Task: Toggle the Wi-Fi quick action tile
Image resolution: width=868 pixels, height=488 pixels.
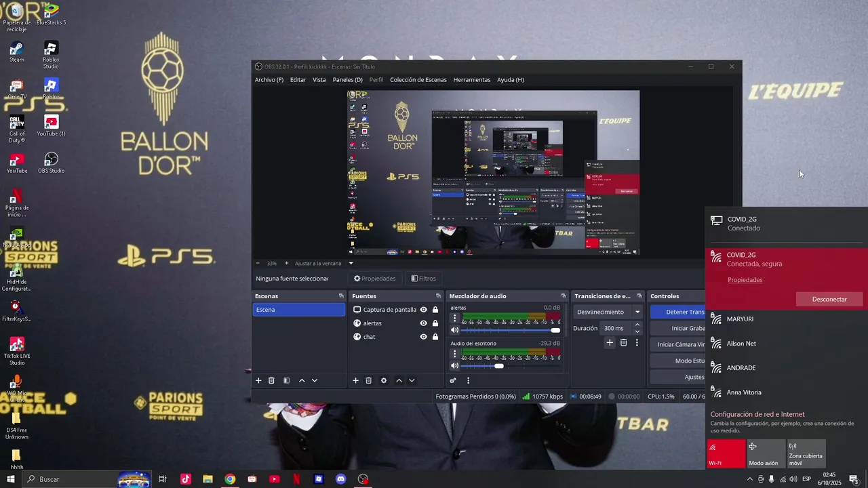Action: 726,453
